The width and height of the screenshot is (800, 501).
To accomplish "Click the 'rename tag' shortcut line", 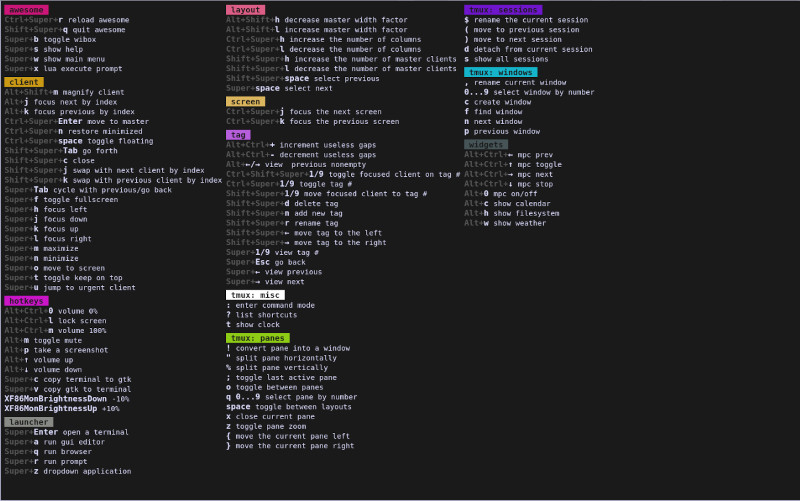I will 282,223.
